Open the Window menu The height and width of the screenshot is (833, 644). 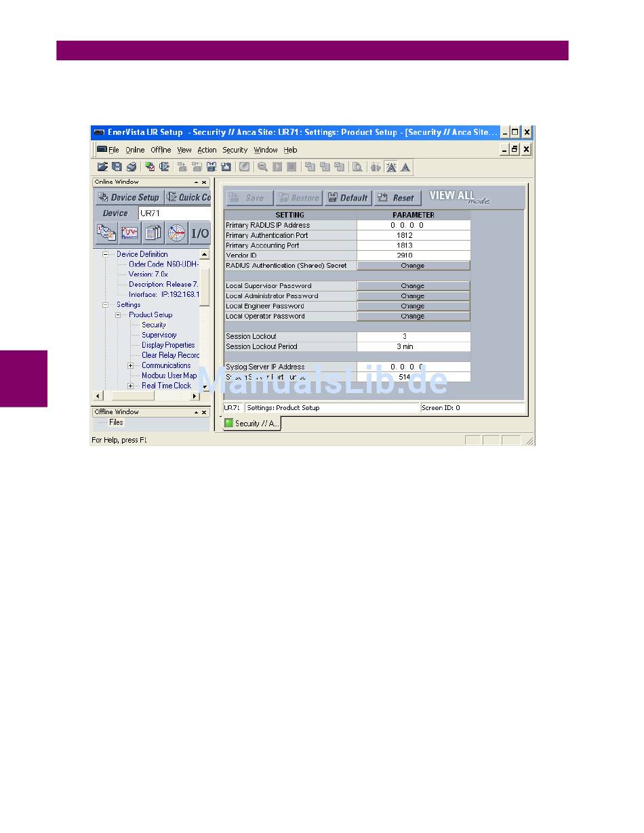point(266,150)
